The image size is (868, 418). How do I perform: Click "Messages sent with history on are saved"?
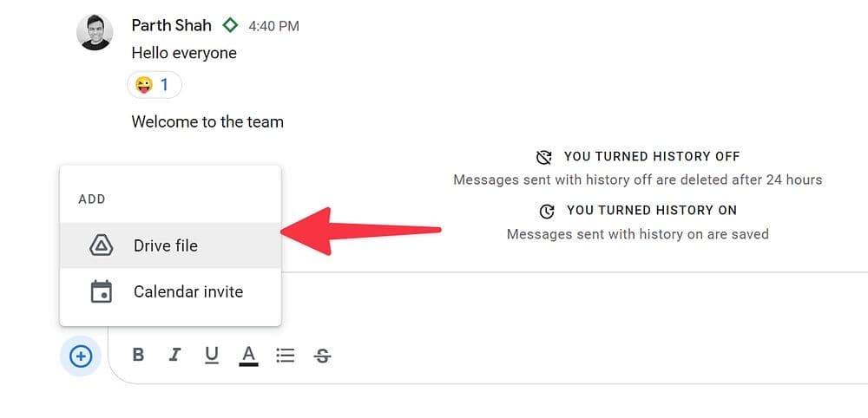(638, 234)
